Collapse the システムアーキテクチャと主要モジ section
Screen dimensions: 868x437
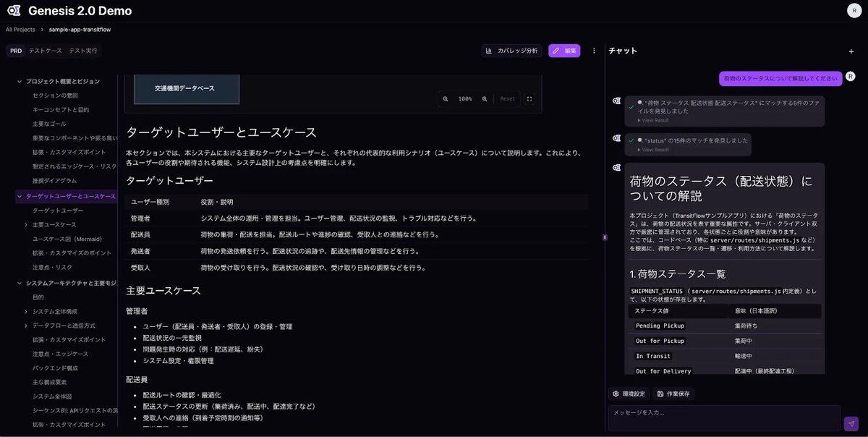20,283
